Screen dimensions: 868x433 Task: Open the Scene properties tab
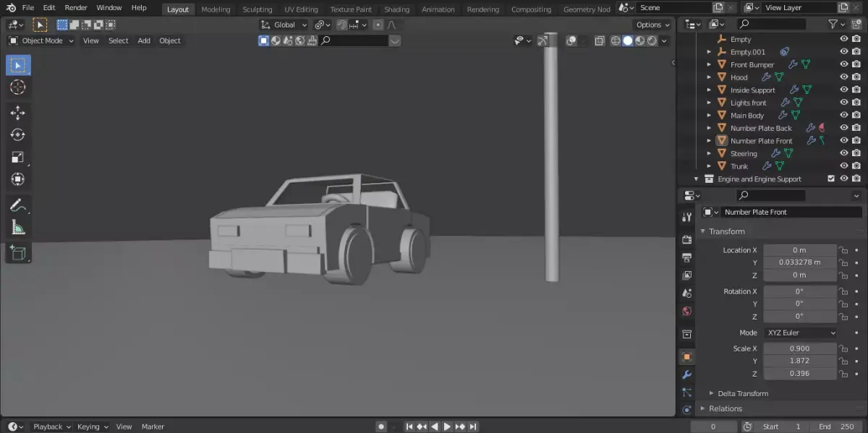point(686,293)
